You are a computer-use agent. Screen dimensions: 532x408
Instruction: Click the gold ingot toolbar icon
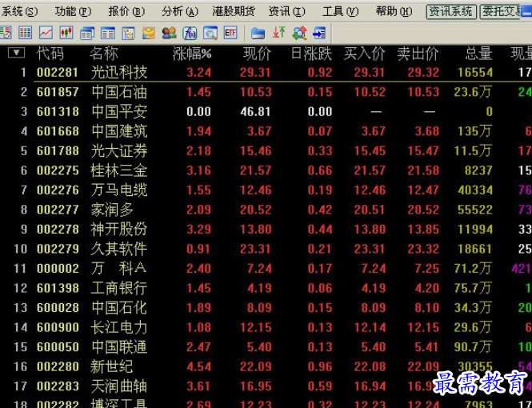click(x=149, y=33)
